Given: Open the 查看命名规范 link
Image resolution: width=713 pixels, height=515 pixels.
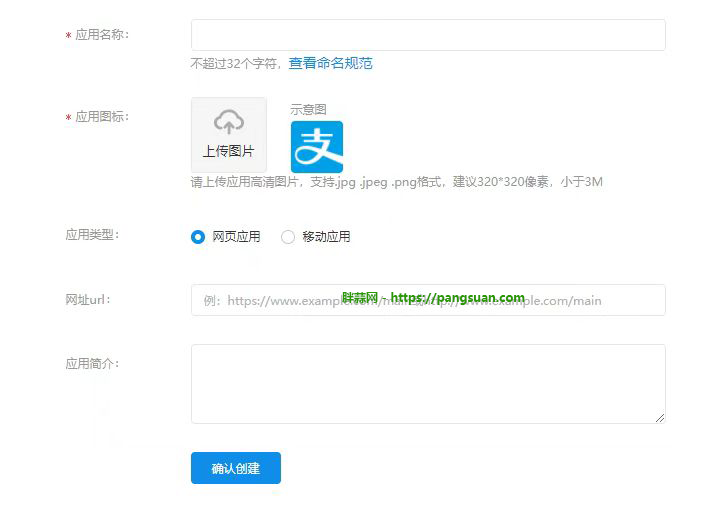Looking at the screenshot, I should [x=330, y=63].
